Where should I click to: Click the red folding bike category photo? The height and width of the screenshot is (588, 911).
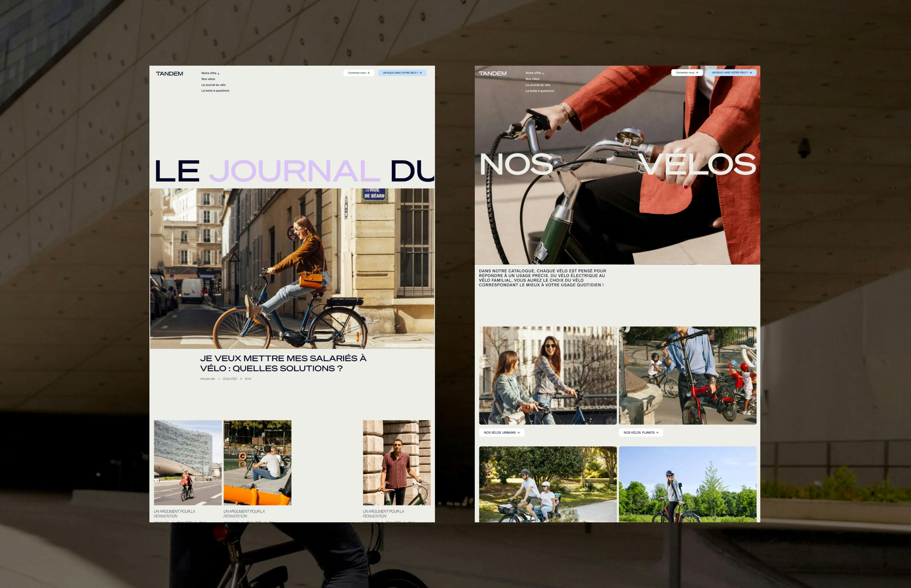[687, 375]
